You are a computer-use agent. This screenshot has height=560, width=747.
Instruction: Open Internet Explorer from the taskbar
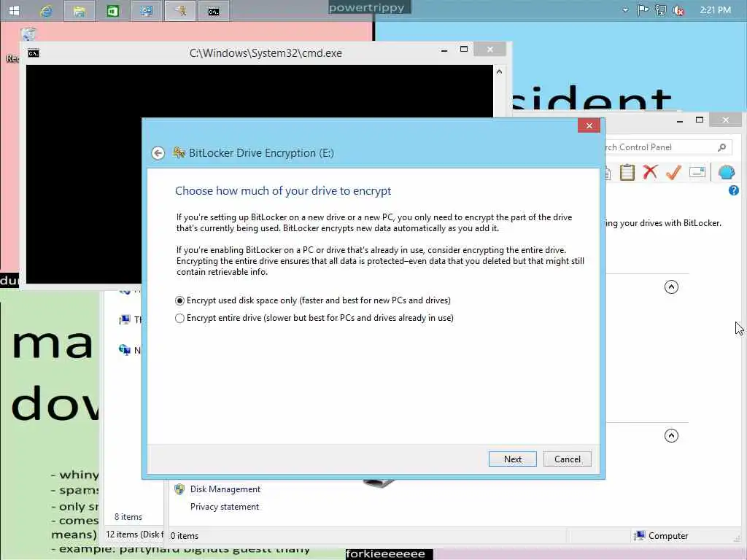pos(46,10)
